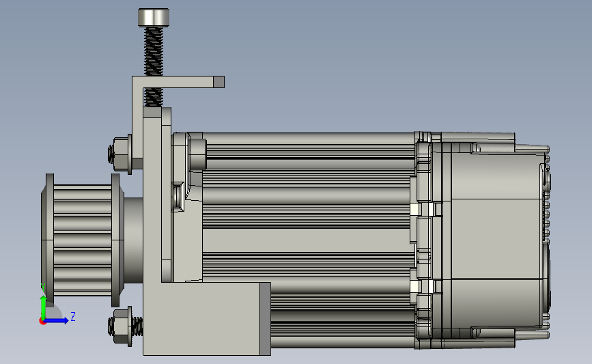Select the lower hex nut beside the bracket
592x364 pixels.
tap(122, 326)
